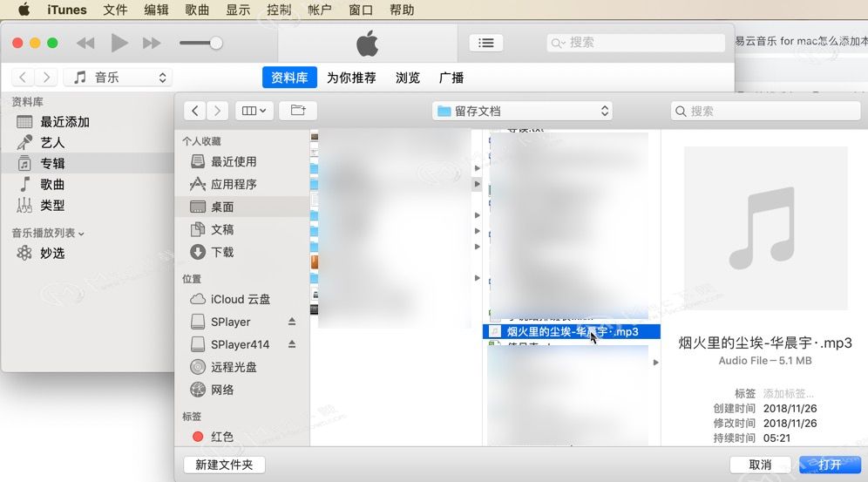Image resolution: width=868 pixels, height=482 pixels.
Task: Click the 打开 button
Action: point(830,465)
